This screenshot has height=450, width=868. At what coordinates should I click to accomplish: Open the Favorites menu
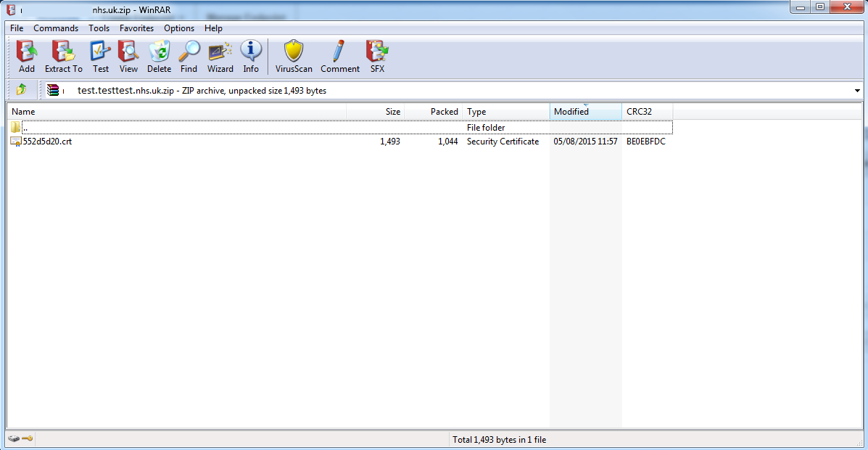137,28
